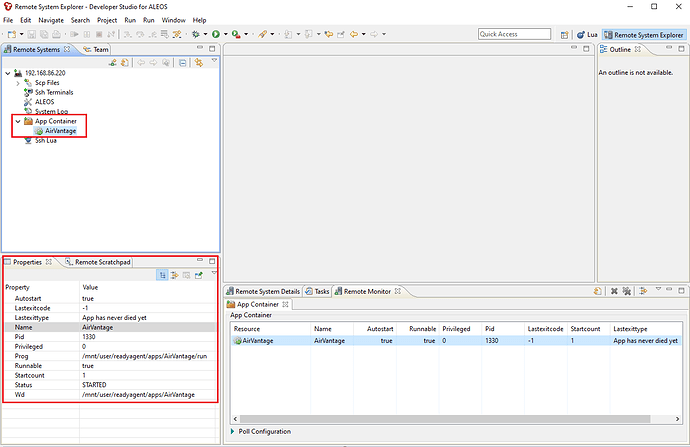
Task: Open the Help menu
Action: [199, 20]
